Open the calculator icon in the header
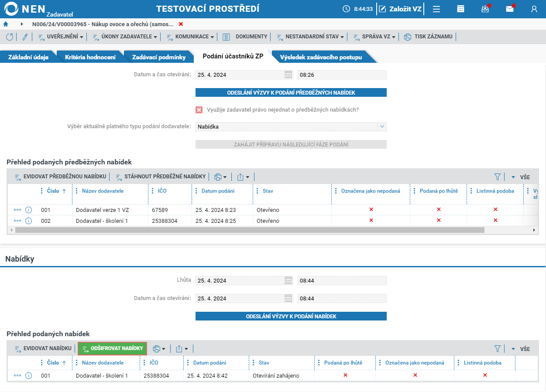The image size is (546, 392). click(x=460, y=9)
